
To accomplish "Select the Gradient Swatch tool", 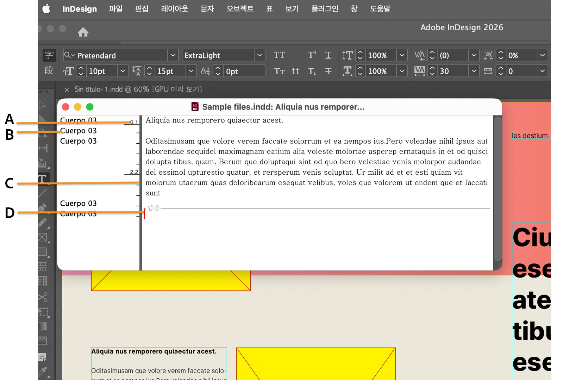I will pyautogui.click(x=43, y=326).
